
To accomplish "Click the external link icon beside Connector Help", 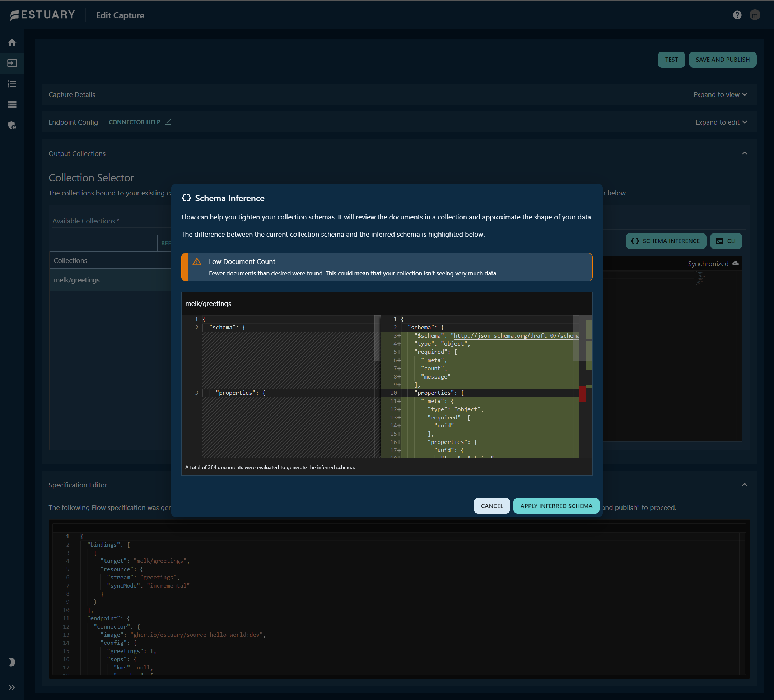I will click(168, 122).
